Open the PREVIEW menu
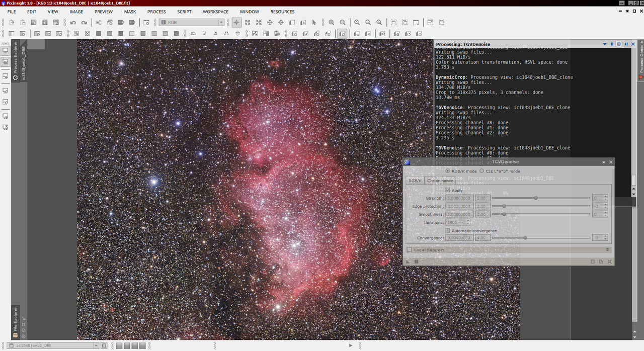 coord(104,12)
